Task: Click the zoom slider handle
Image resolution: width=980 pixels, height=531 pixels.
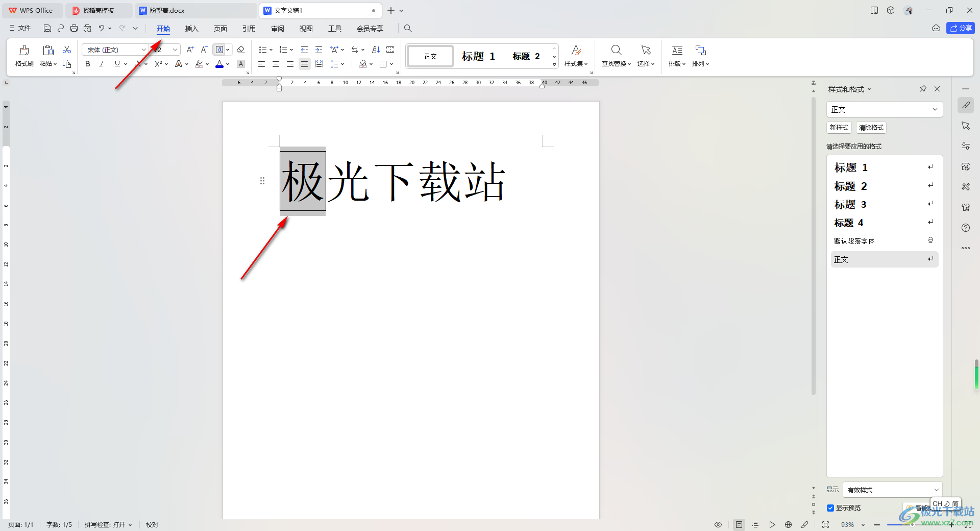Action: 912,524
